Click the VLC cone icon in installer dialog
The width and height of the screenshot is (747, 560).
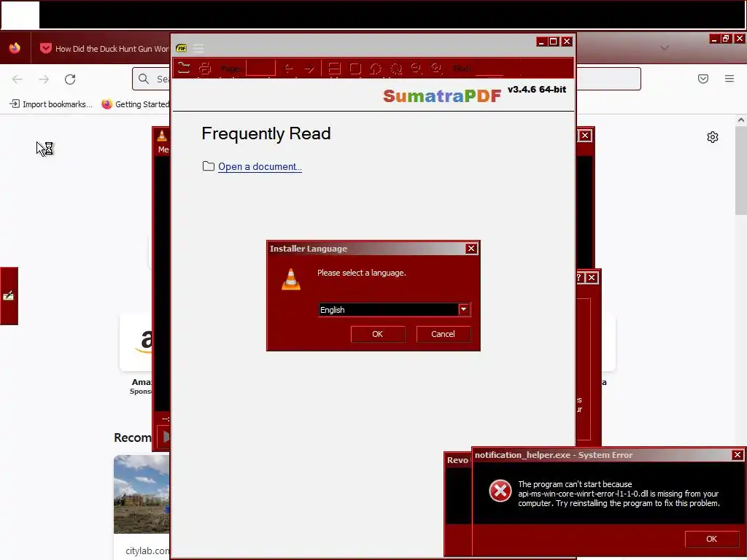point(291,279)
